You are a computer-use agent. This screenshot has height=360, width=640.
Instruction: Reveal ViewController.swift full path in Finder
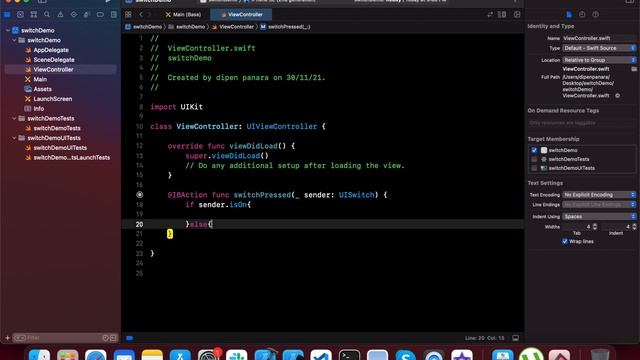coord(618,96)
